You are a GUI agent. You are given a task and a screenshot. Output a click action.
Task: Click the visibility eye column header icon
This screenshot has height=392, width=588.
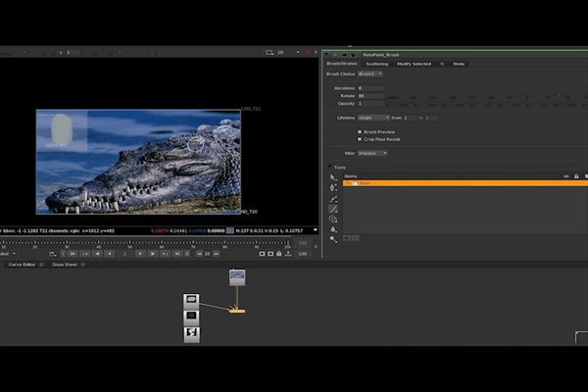tap(565, 176)
